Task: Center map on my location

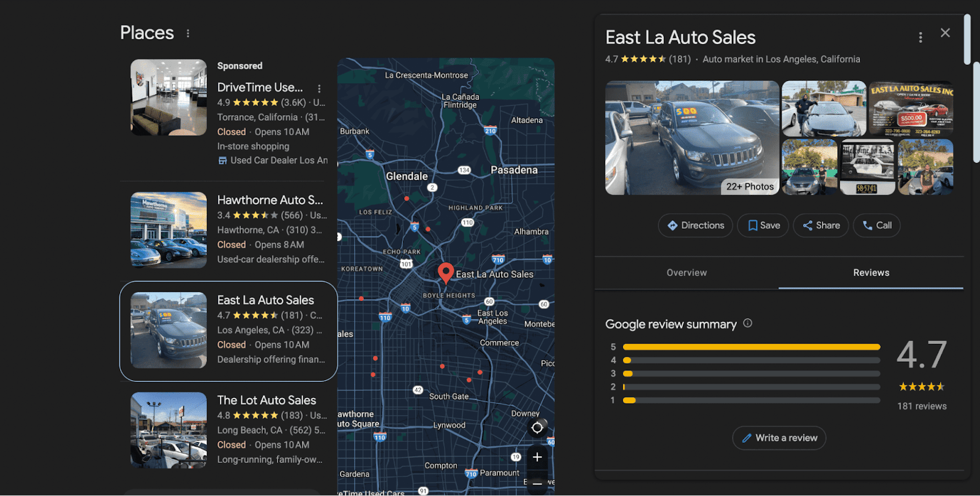Action: pos(537,427)
